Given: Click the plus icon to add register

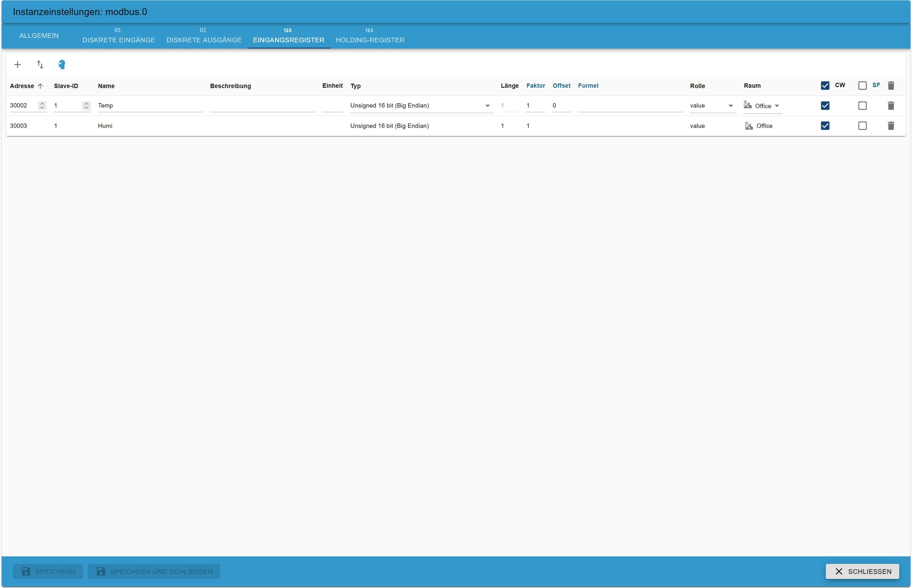Looking at the screenshot, I should pyautogui.click(x=18, y=65).
